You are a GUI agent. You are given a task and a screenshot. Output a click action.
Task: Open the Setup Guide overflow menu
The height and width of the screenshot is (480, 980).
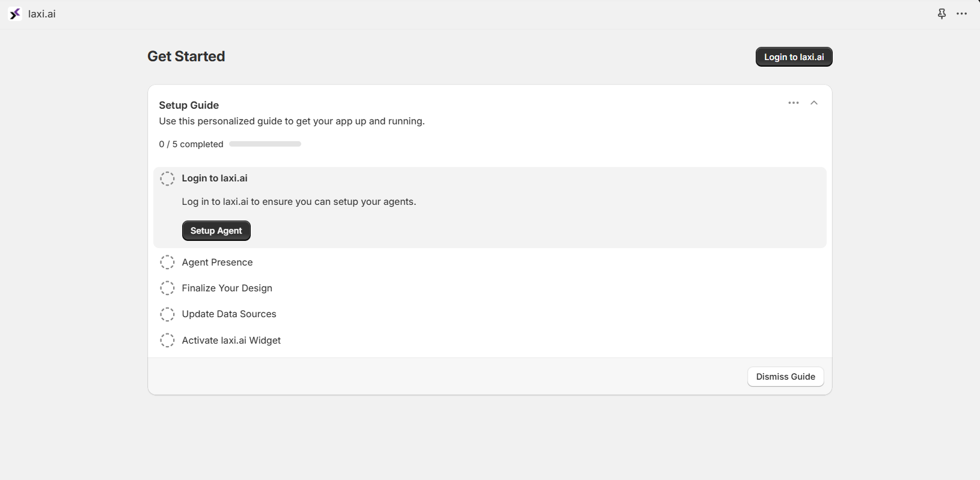pyautogui.click(x=794, y=103)
